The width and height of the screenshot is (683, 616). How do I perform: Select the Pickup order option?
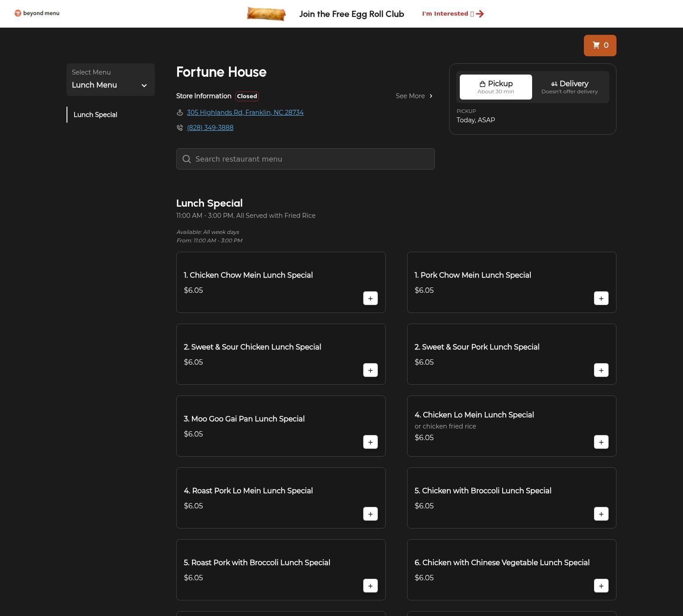(x=496, y=87)
